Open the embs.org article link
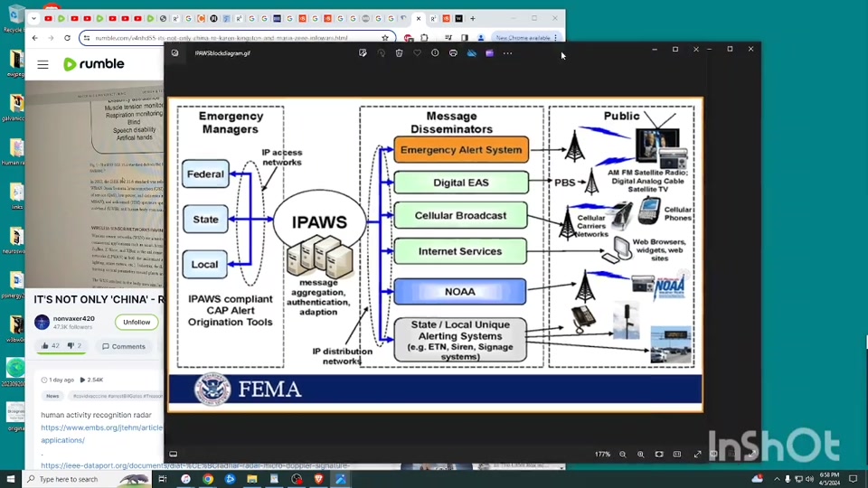 (101, 427)
